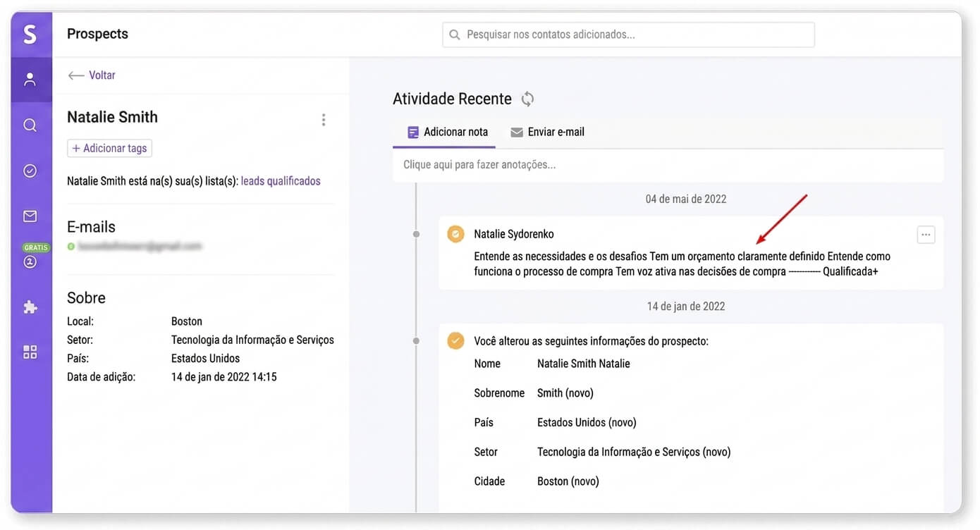Switch to the Enviar e-mail tab
Image resolution: width=980 pixels, height=530 pixels.
(547, 132)
